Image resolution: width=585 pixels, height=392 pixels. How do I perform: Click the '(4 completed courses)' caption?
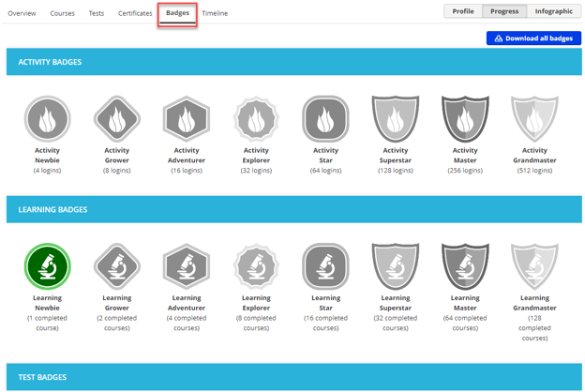tap(187, 323)
